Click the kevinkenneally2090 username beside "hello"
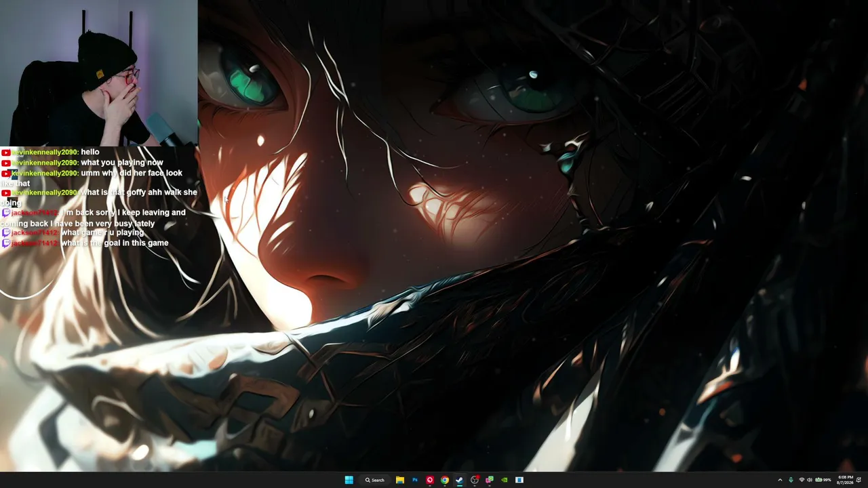 point(45,152)
